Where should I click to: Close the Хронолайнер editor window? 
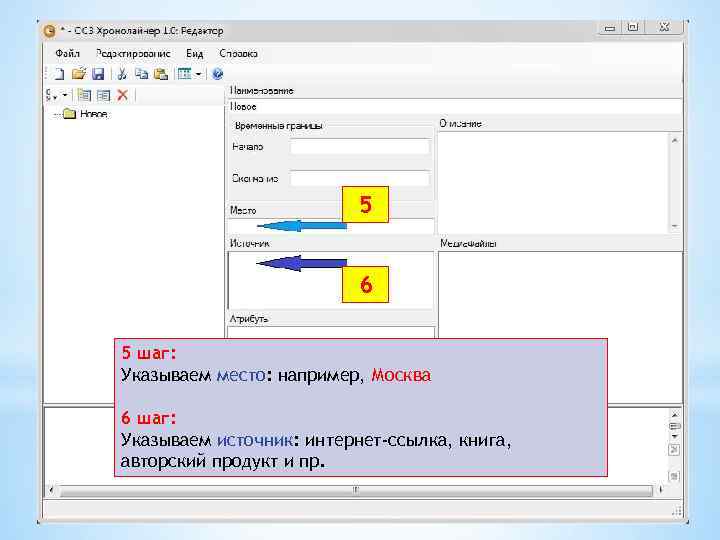click(664, 28)
